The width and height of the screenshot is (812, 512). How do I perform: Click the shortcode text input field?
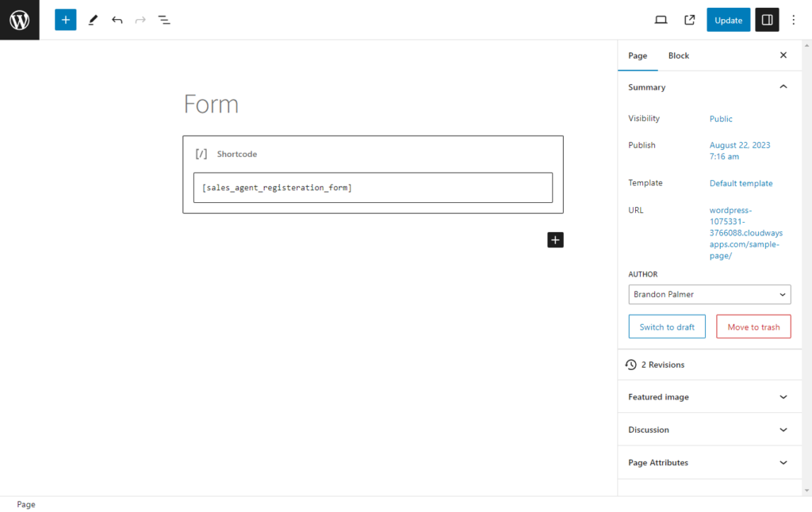373,187
